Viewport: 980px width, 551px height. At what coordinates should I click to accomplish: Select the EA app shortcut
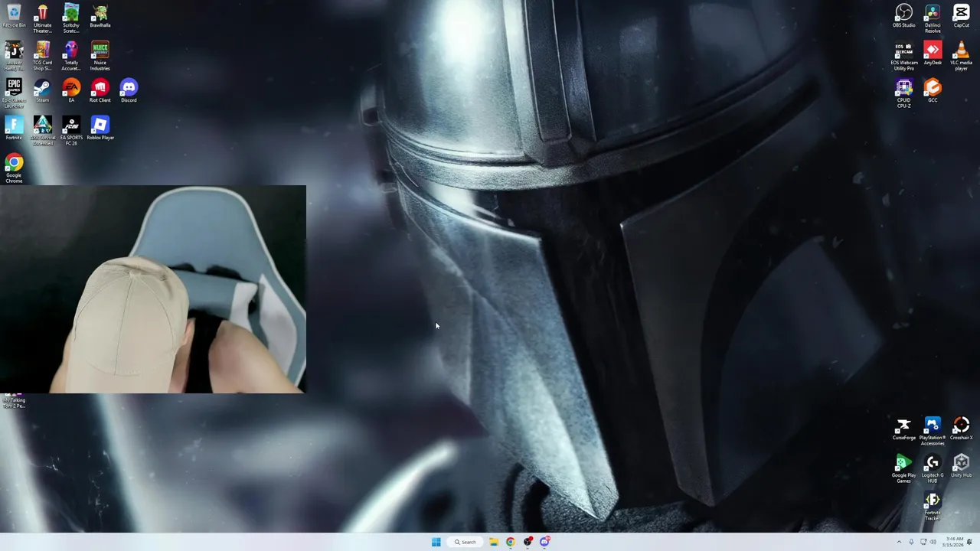point(71,91)
